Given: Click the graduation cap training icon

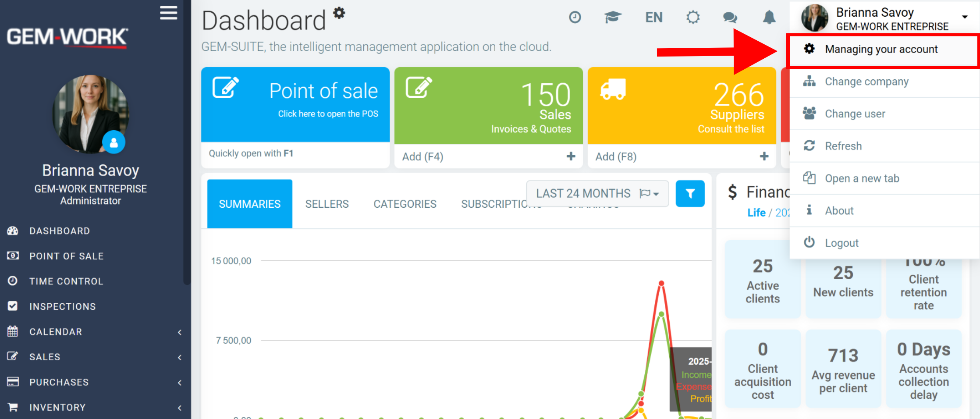Looking at the screenshot, I should point(613,18).
